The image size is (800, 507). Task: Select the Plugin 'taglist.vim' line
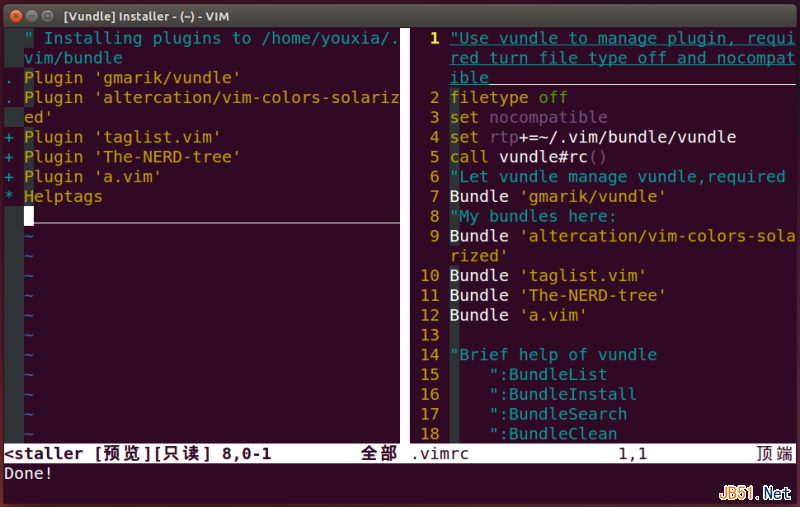point(122,137)
